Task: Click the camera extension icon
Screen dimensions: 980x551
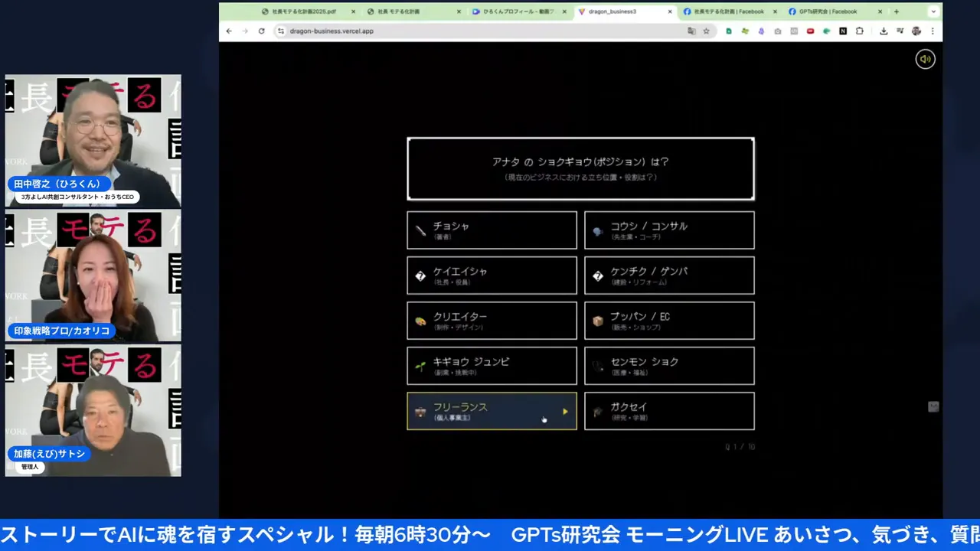Action: 779,31
